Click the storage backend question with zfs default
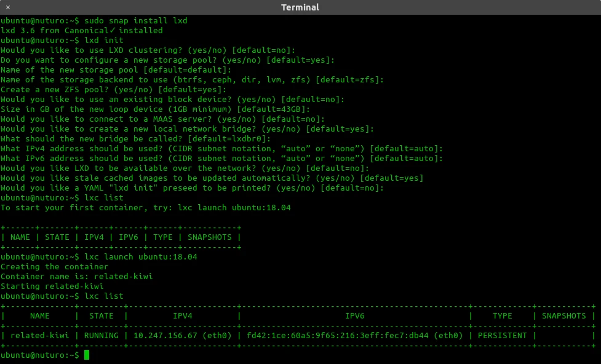 pos(192,80)
